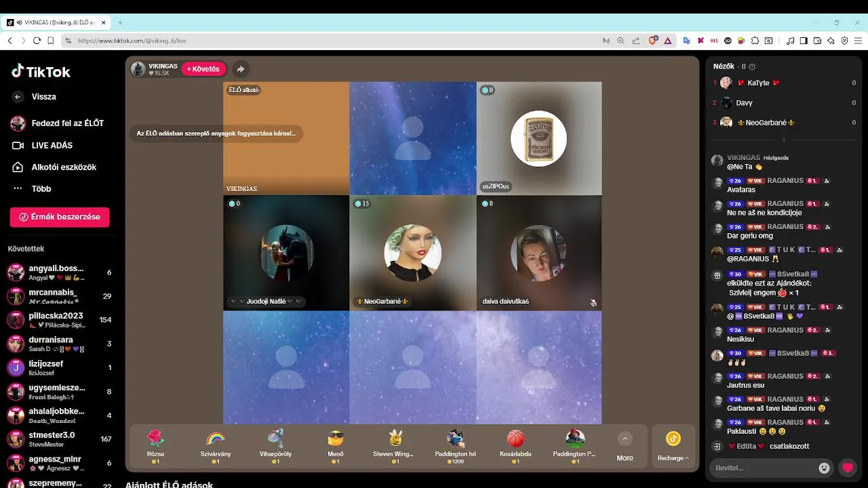Open angyall.boss followed account
Image resolution: width=868 pixels, height=488 pixels.
click(60, 272)
